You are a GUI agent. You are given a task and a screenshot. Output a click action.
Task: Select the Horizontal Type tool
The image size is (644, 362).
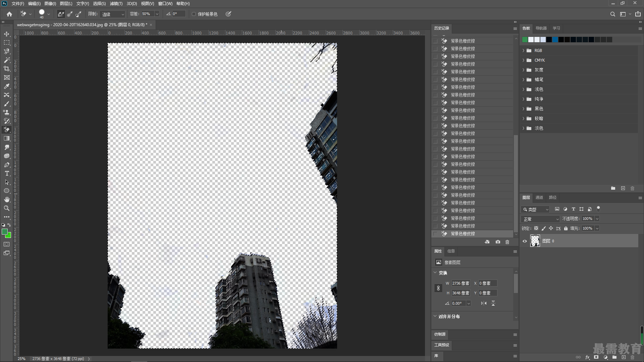(7, 173)
